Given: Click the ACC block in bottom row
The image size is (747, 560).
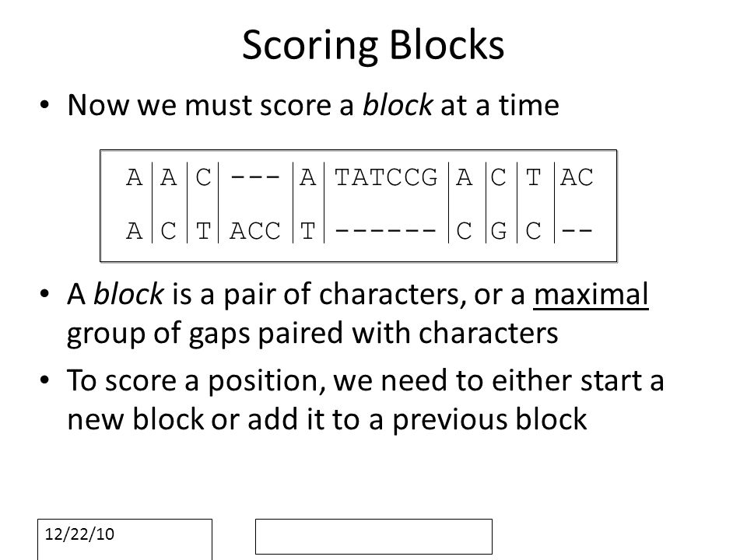Looking at the screenshot, I should [255, 232].
